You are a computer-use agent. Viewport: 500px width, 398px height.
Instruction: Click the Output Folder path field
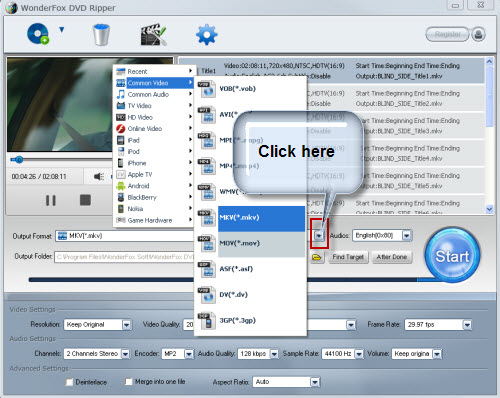tap(124, 257)
